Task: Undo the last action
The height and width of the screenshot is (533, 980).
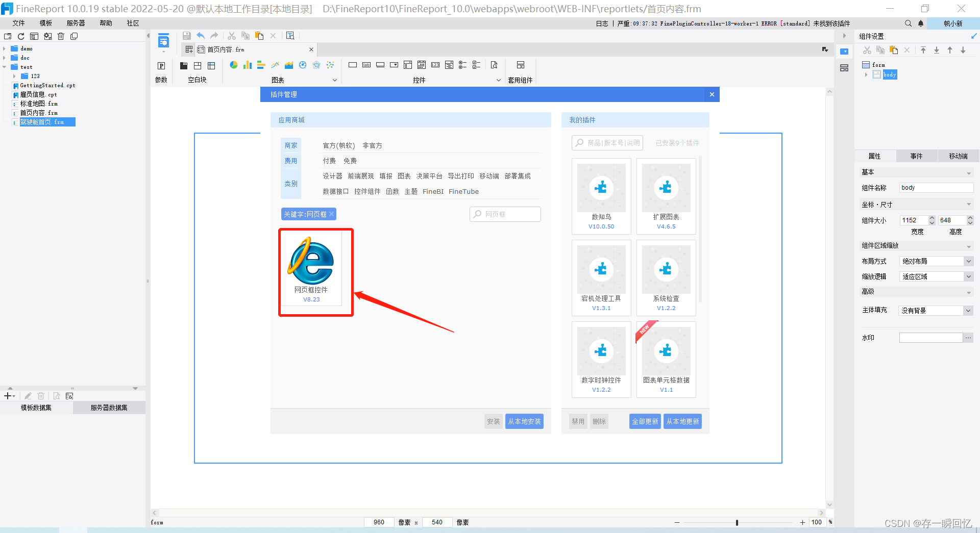Action: [x=201, y=36]
